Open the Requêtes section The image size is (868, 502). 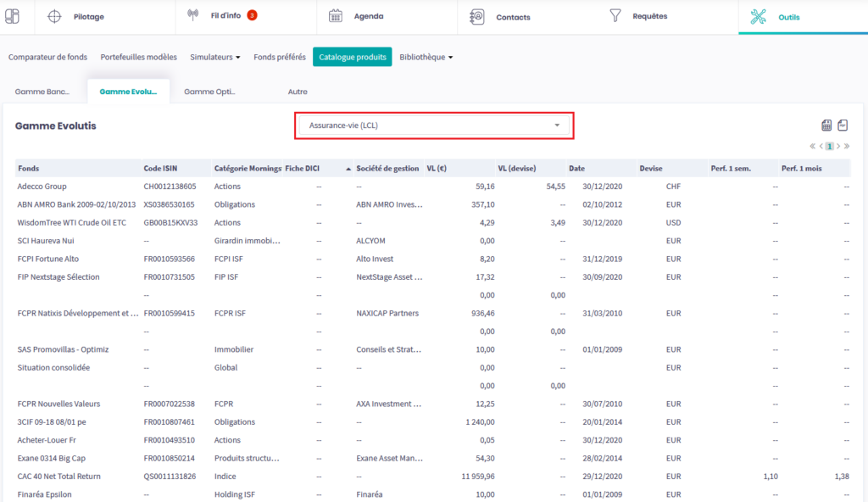pyautogui.click(x=649, y=16)
